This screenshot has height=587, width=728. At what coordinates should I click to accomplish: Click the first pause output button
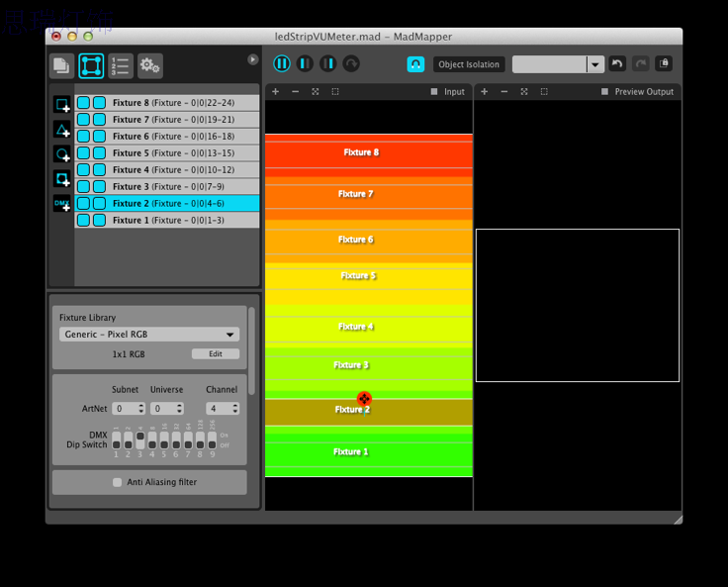(x=282, y=63)
